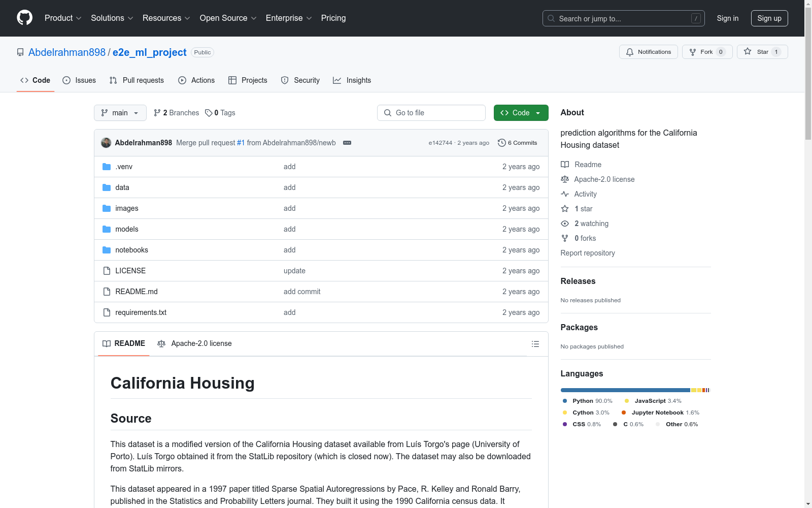812x508 pixels.
Task: Open the 'add commit' message for README.md
Action: pos(302,292)
